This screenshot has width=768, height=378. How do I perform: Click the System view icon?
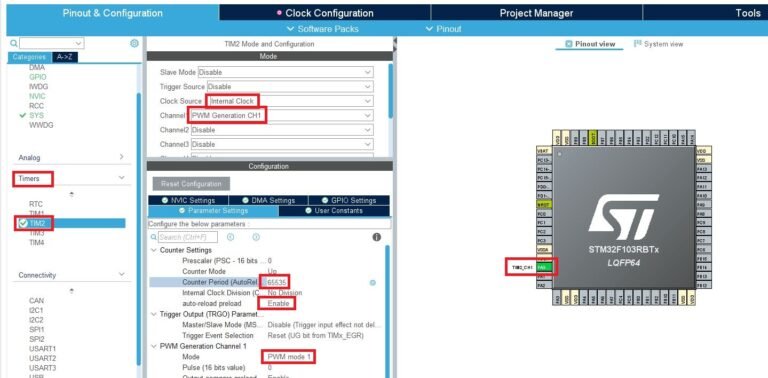click(x=638, y=44)
